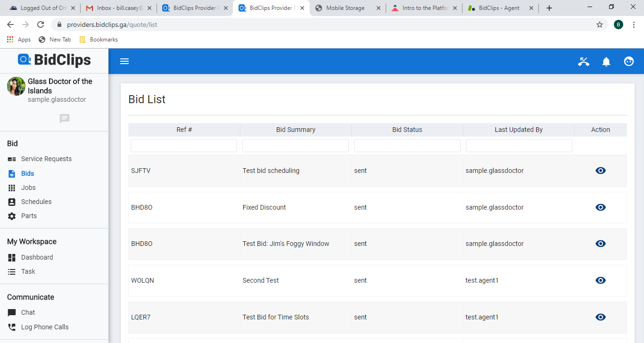Click the Bids document icon
The image size is (644, 343).
click(x=12, y=174)
